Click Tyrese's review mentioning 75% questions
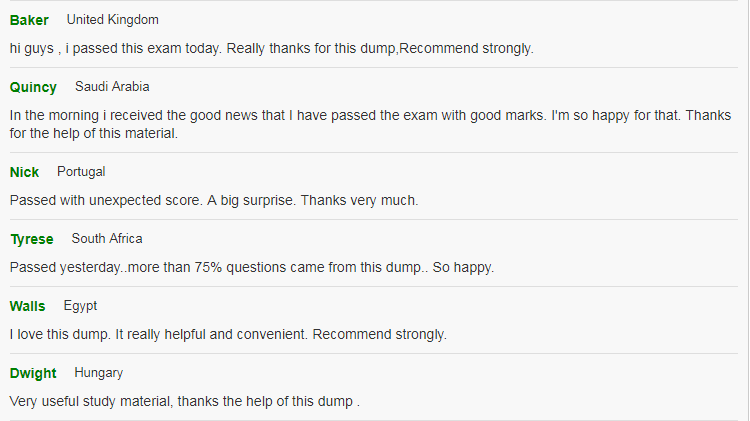The image size is (750, 421). [252, 267]
